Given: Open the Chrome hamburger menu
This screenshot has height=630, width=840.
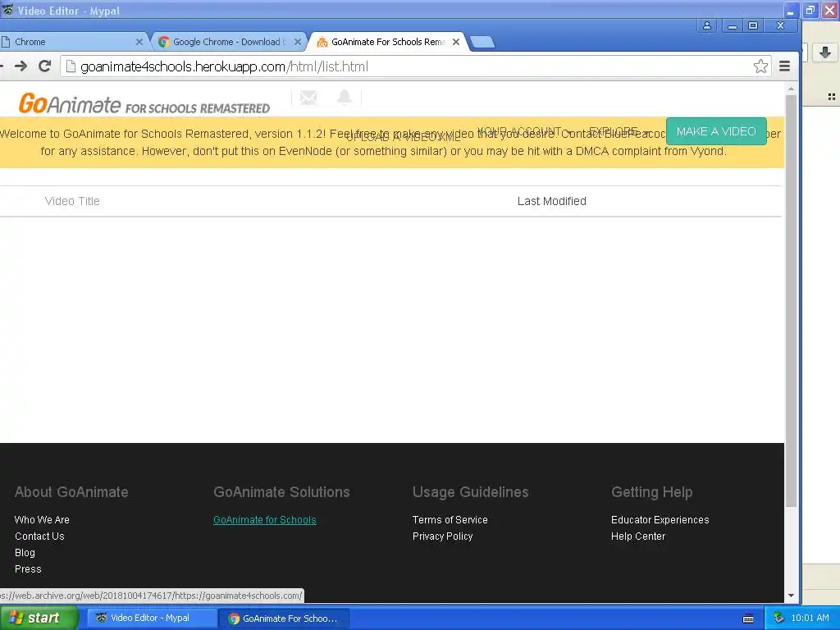Looking at the screenshot, I should [x=784, y=66].
